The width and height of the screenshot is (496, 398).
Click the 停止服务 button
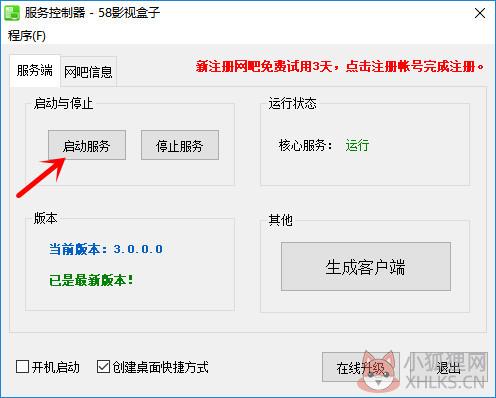[180, 145]
